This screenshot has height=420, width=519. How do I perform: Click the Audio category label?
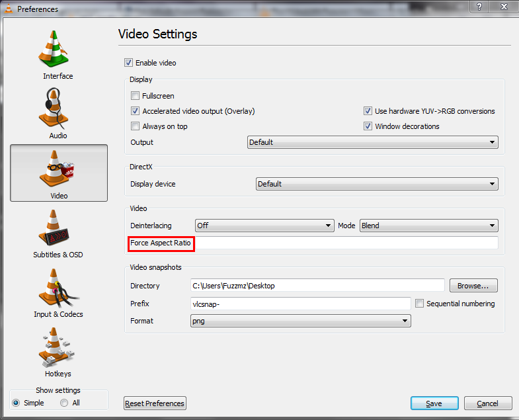pyautogui.click(x=58, y=136)
